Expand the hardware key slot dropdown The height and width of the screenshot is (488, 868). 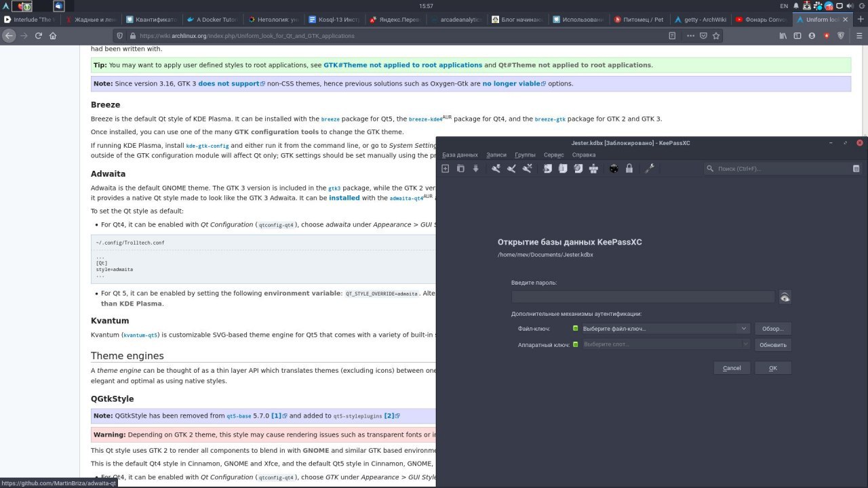coord(745,344)
